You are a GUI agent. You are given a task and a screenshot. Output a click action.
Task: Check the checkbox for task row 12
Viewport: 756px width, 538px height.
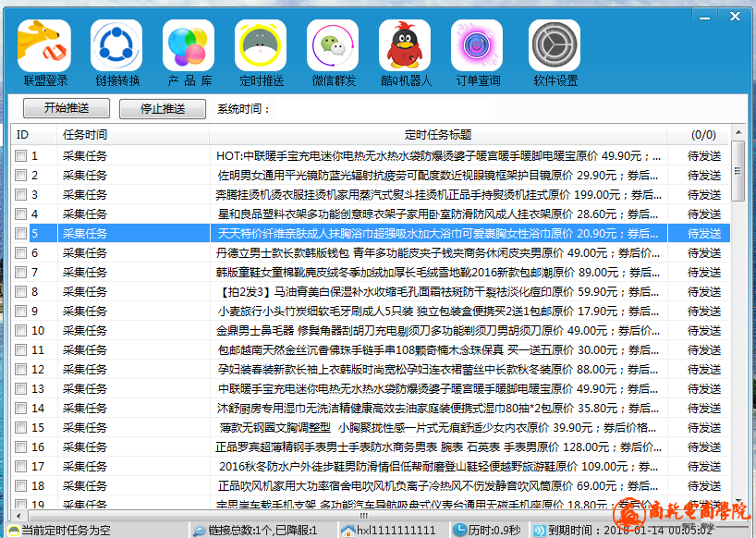tap(20, 369)
